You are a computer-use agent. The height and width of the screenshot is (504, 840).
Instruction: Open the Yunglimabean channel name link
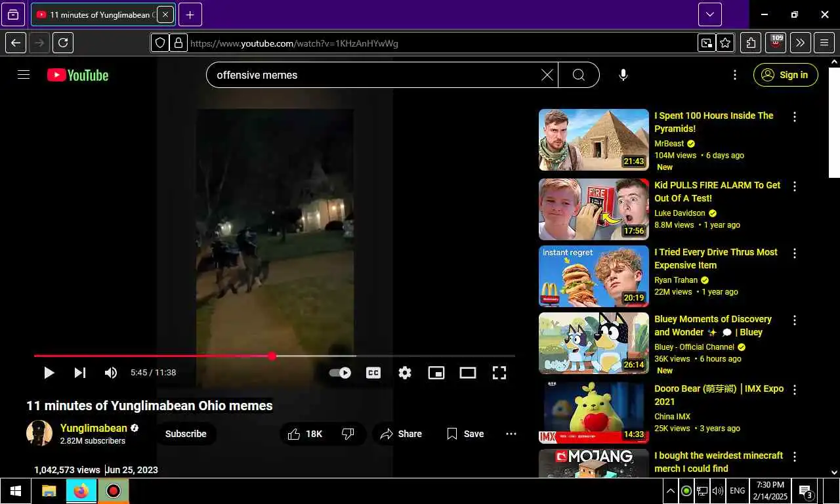94,428
